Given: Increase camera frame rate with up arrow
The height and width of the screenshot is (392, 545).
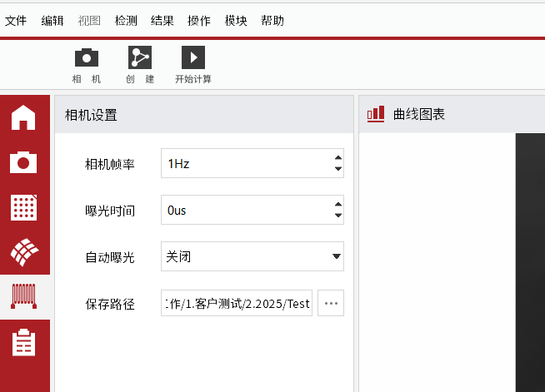Looking at the screenshot, I should [337, 158].
